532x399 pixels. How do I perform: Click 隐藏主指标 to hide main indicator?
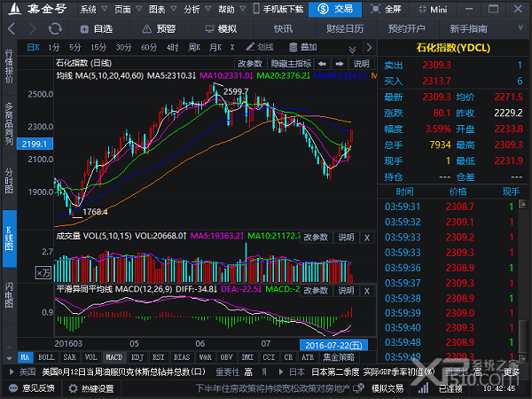[x=291, y=64]
